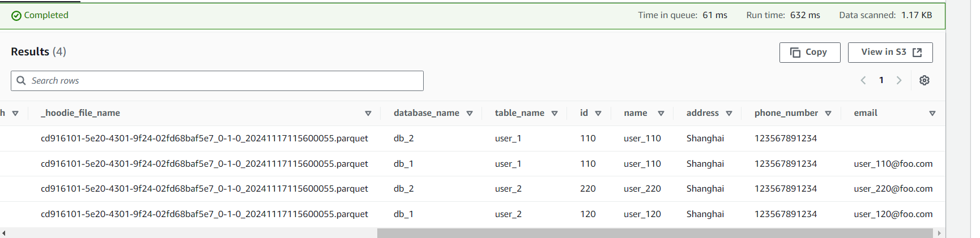Click the left scroll arrow of the horizontal scrollbar

tap(4, 233)
